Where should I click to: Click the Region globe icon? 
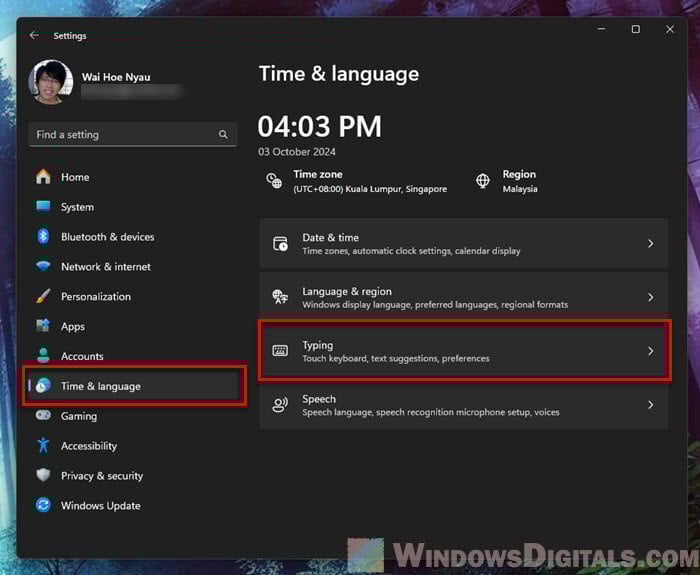point(483,181)
